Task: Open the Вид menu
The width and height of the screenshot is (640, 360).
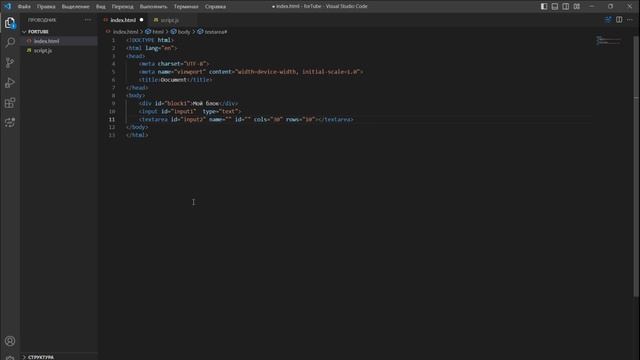Action: 100,7
